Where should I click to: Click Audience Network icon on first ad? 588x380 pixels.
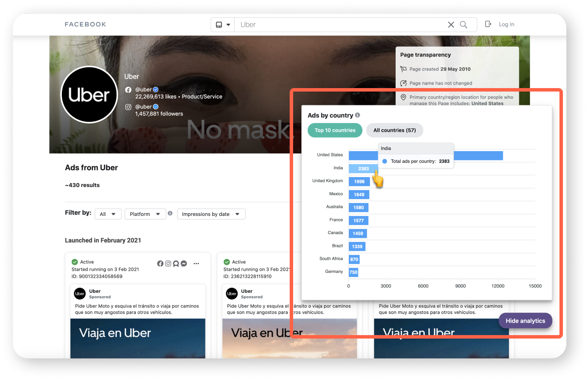tap(176, 263)
